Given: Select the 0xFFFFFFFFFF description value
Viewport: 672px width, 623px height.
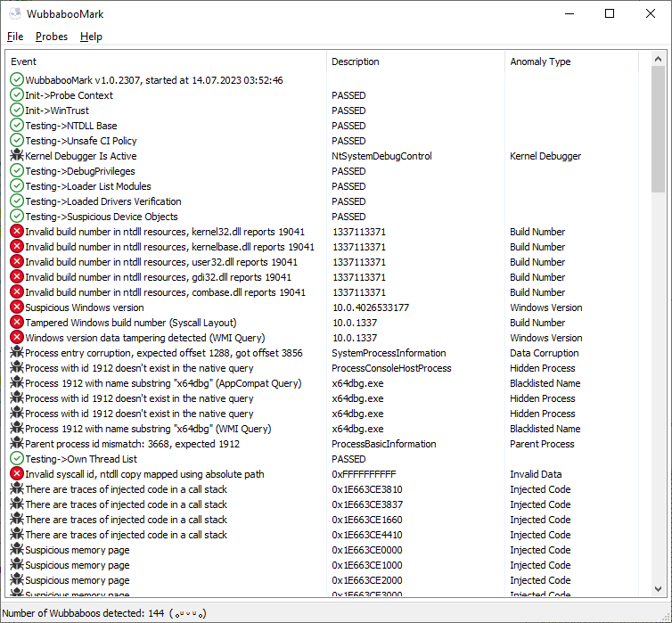Looking at the screenshot, I should click(364, 474).
